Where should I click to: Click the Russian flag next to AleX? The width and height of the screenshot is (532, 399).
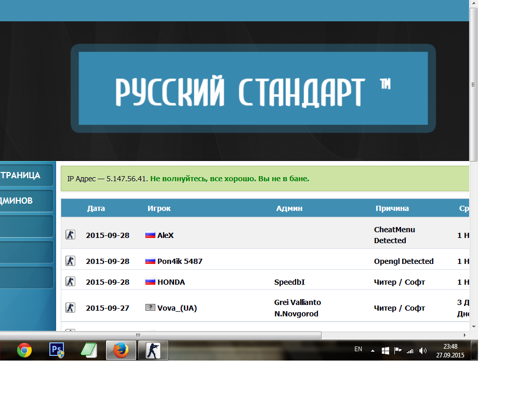click(x=150, y=235)
